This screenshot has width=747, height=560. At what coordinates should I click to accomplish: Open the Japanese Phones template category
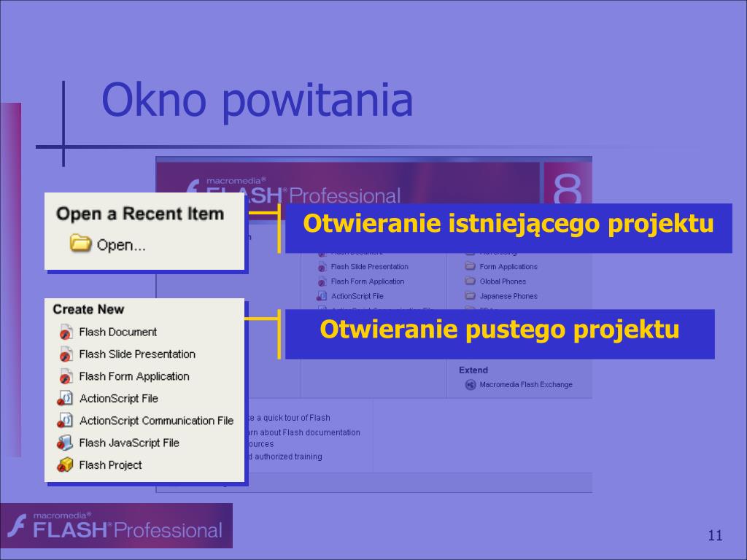(x=508, y=296)
